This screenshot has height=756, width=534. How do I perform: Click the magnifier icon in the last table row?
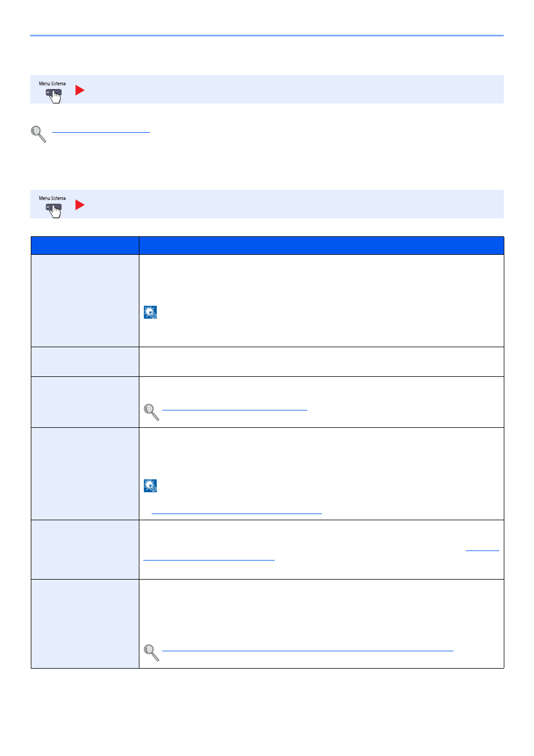pyautogui.click(x=152, y=653)
